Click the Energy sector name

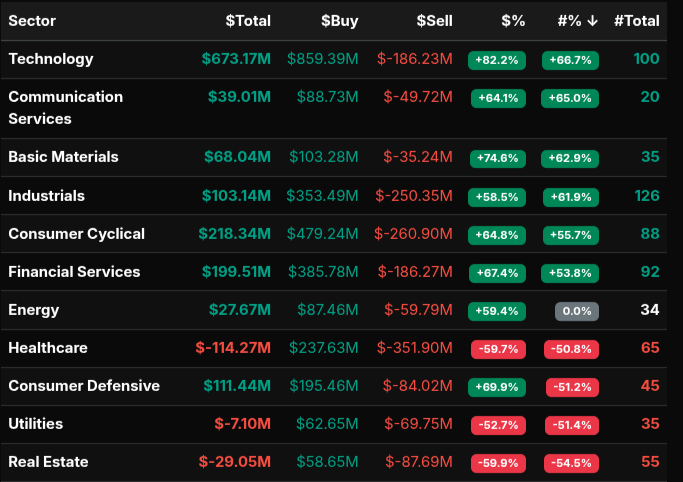pos(33,310)
